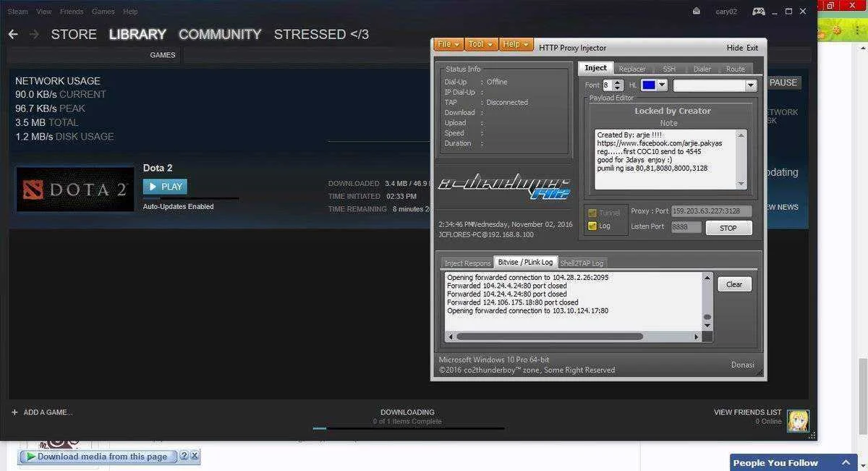Click the Font size value field
The image size is (868, 471).
pyautogui.click(x=608, y=85)
